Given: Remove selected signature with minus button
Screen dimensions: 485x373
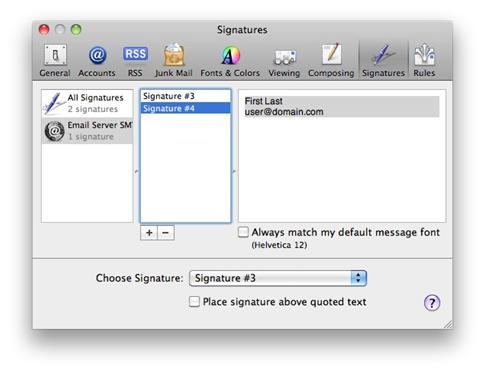Looking at the screenshot, I should 166,233.
